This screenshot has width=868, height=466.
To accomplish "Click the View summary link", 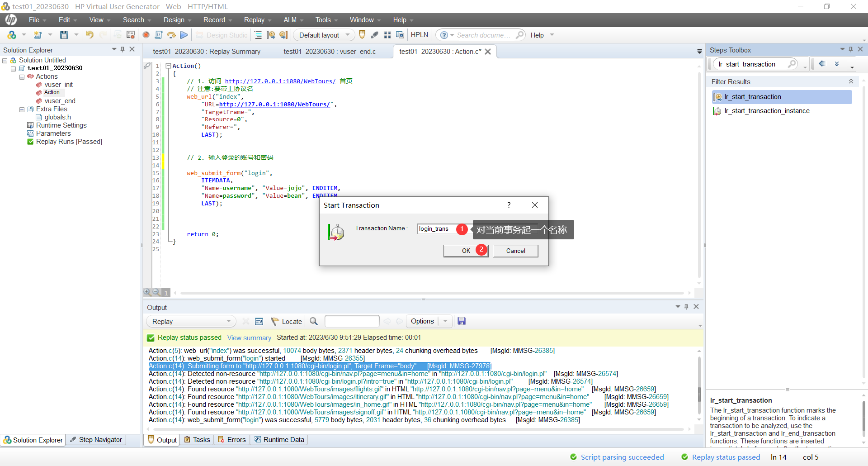I will 249,338.
